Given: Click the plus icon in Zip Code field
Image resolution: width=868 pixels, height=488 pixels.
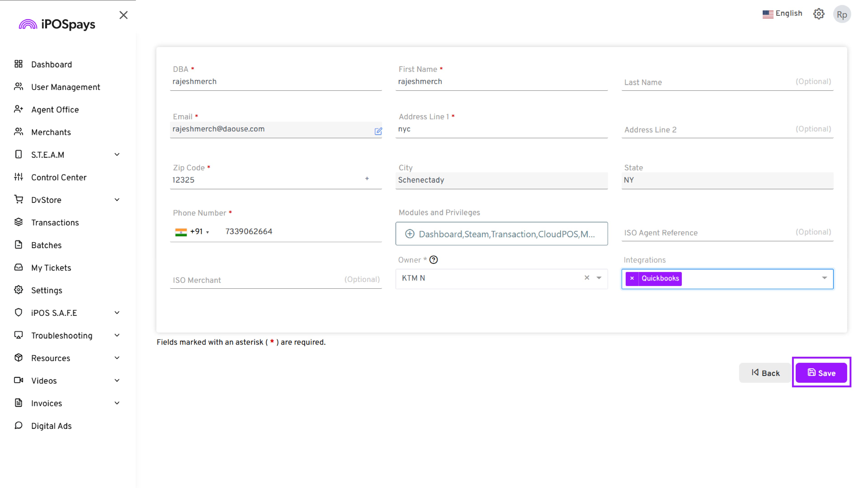Looking at the screenshot, I should click(x=367, y=178).
